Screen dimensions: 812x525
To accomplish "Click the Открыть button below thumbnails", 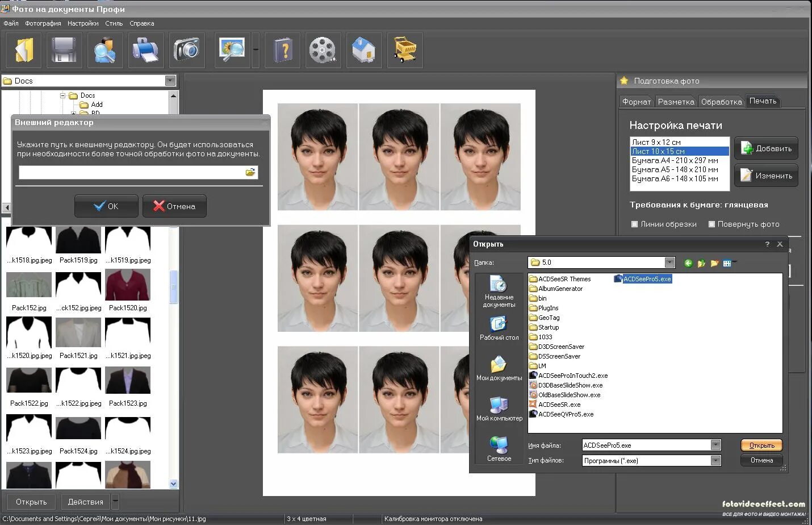I will coord(31,502).
